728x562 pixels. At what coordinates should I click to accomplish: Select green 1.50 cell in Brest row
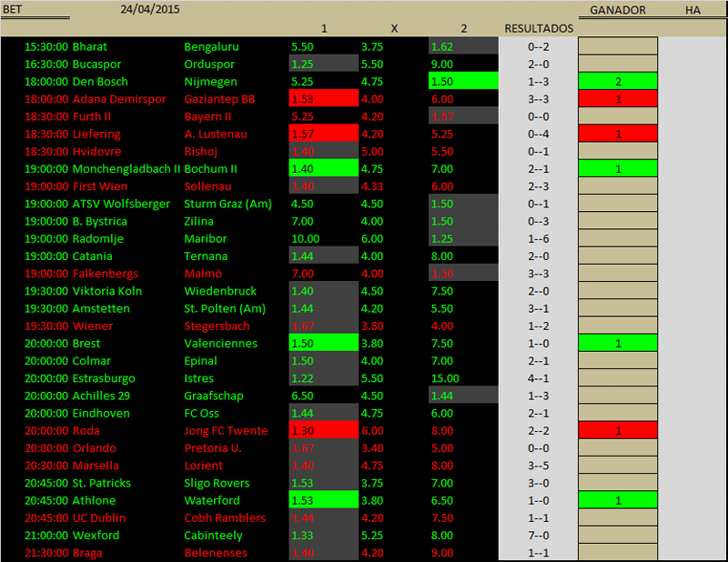coord(324,344)
